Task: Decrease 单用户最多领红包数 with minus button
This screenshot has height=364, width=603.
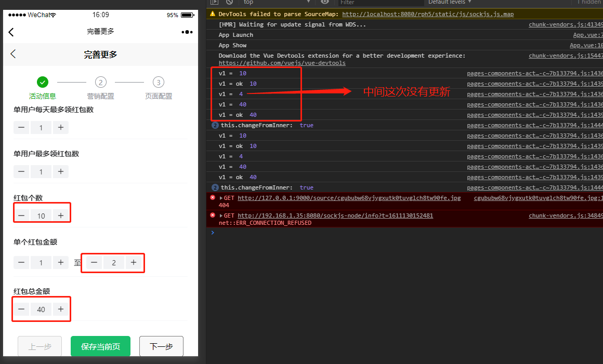Action: (21, 172)
